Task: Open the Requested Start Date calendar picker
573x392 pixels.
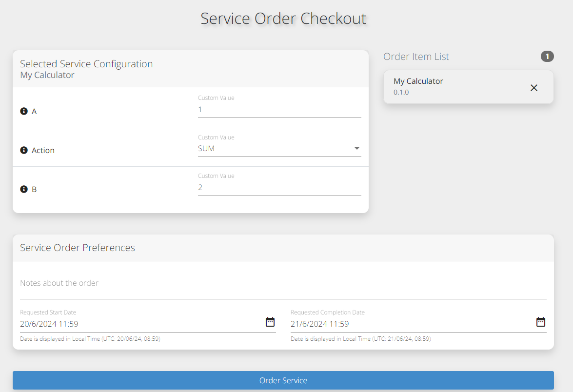Action: [270, 322]
